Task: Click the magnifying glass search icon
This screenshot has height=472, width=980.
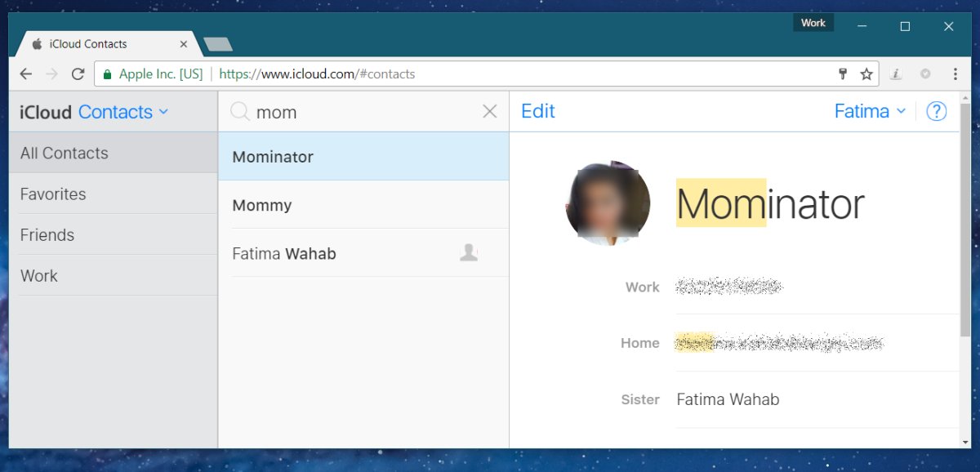Action: click(x=240, y=112)
